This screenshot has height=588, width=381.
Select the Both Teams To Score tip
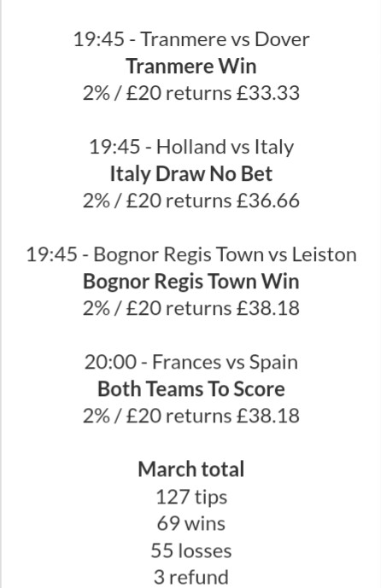(191, 389)
